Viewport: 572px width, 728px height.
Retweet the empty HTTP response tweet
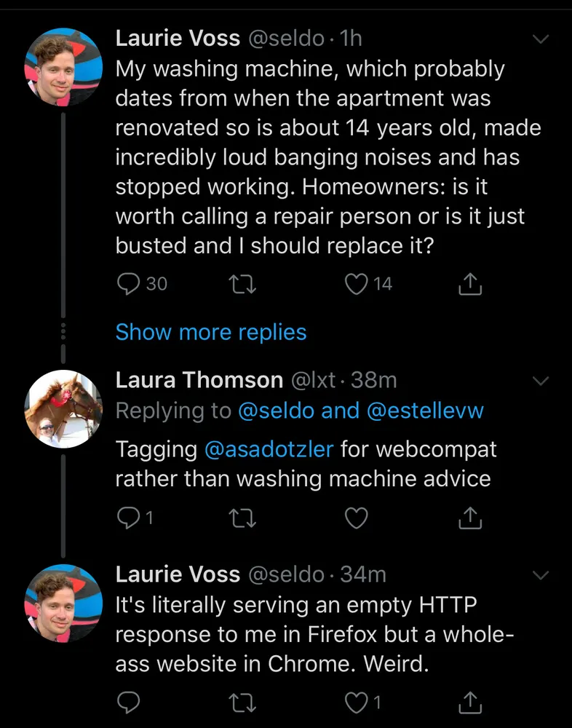[x=241, y=703]
